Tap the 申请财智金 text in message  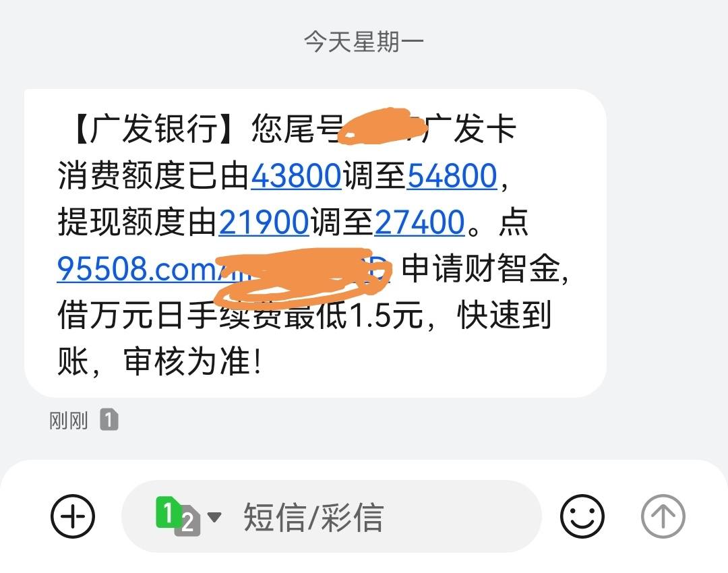(x=481, y=269)
